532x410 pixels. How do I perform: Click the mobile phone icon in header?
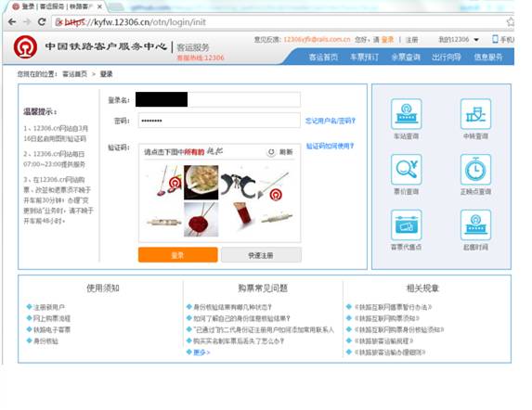(x=495, y=39)
